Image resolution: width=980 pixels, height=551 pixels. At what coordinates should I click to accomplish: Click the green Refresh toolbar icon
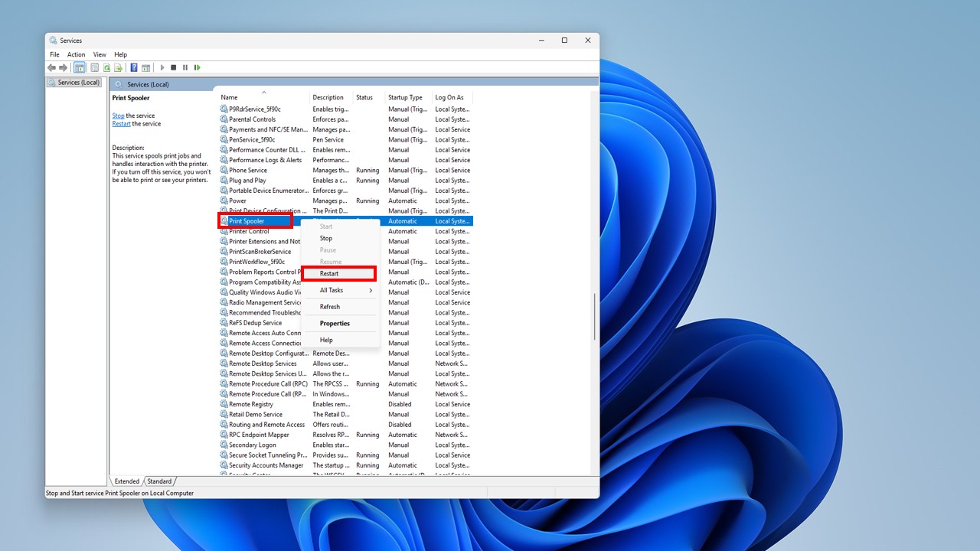(106, 67)
